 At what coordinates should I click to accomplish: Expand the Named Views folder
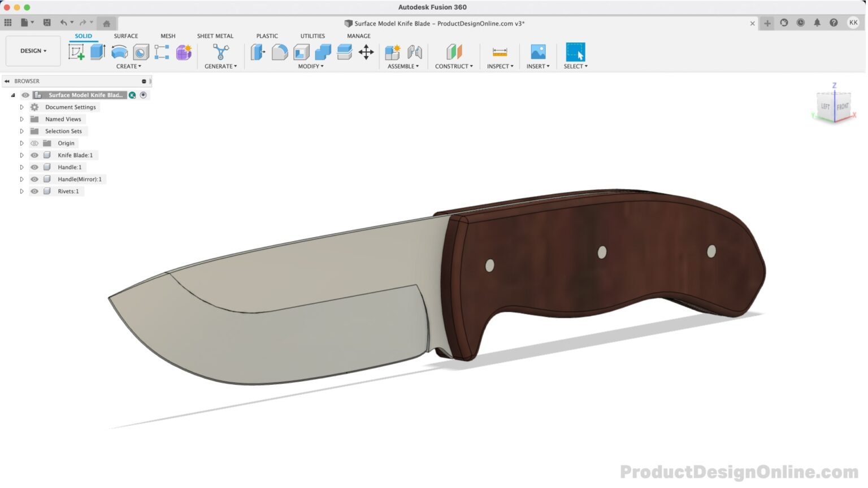click(x=21, y=119)
